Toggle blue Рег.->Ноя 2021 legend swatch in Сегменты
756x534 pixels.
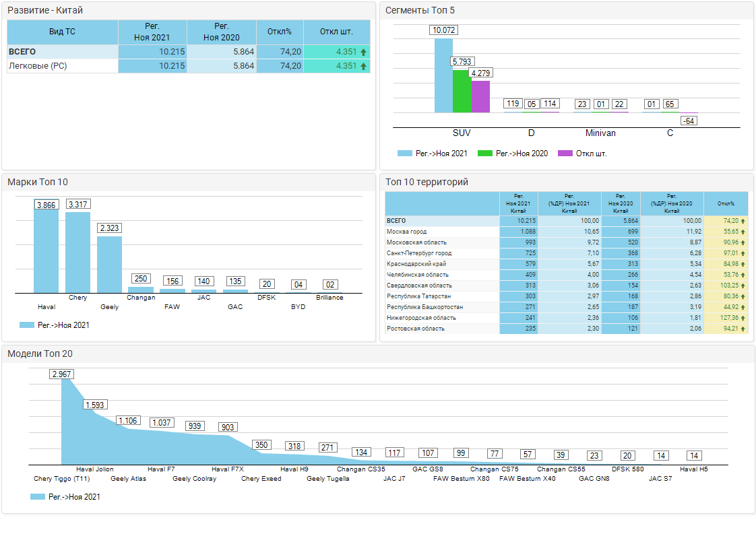coord(404,154)
